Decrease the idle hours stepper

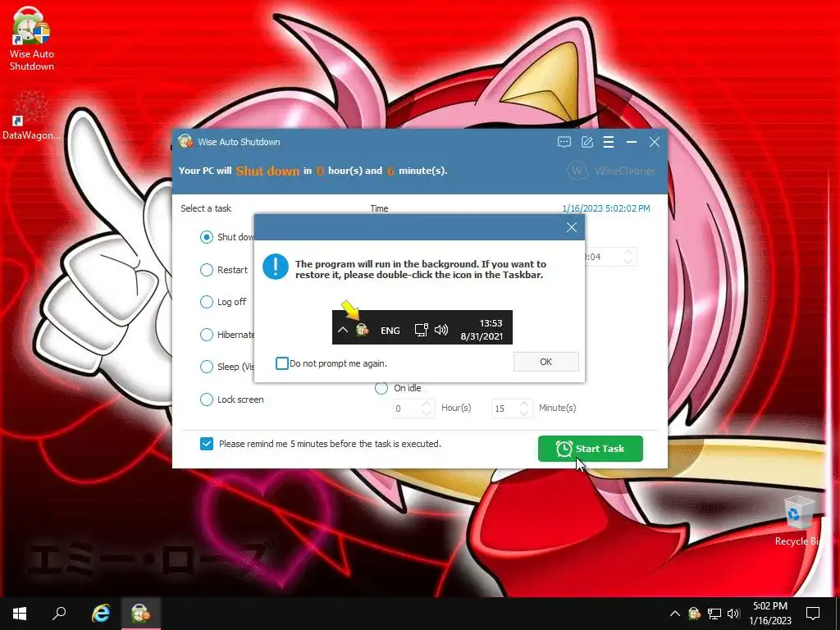pos(427,413)
